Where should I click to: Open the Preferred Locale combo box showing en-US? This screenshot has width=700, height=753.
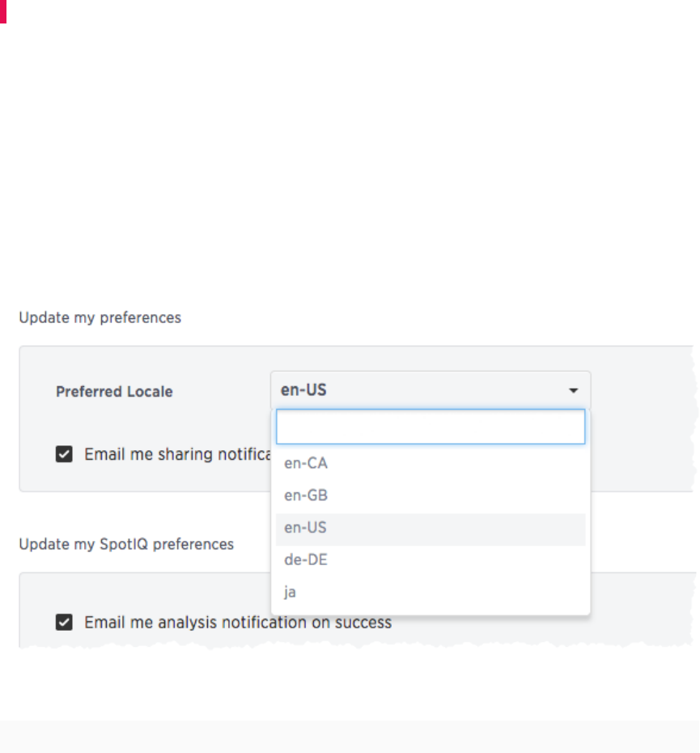click(x=430, y=390)
